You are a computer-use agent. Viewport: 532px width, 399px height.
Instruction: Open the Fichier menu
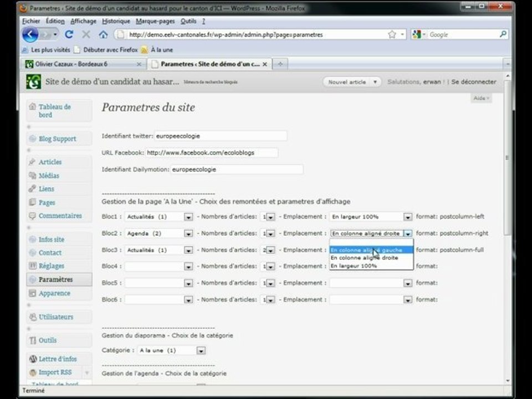pyautogui.click(x=31, y=21)
